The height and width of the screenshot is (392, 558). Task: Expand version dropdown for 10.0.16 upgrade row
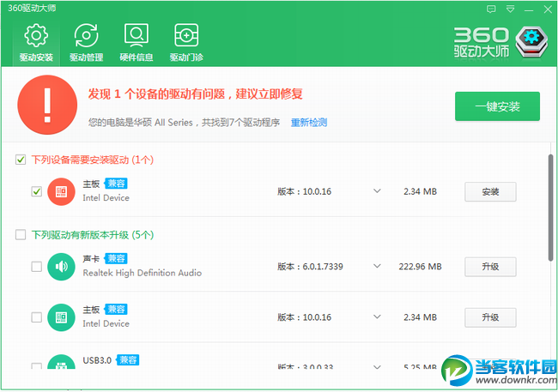(x=377, y=317)
